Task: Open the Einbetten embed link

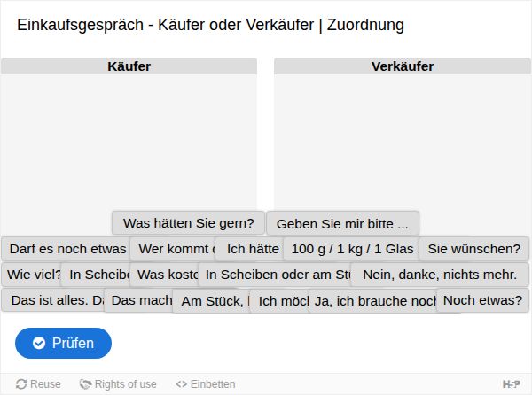Action: coord(206,384)
